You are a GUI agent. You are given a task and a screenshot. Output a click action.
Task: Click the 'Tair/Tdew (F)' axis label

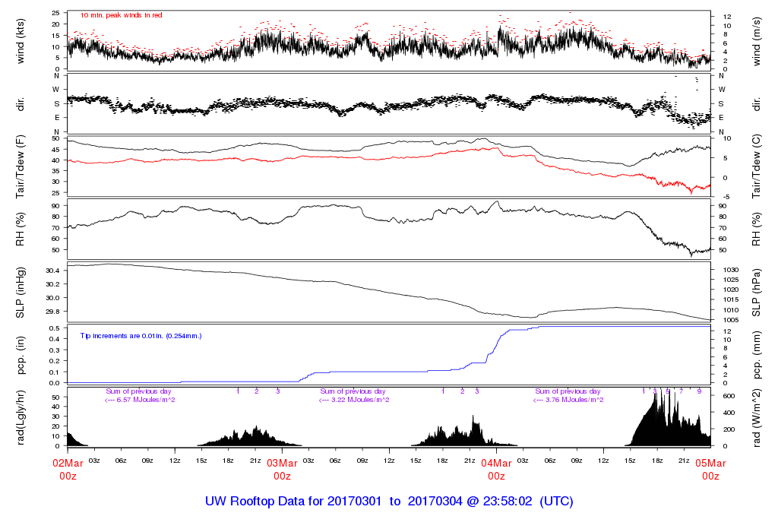[x=21, y=166]
